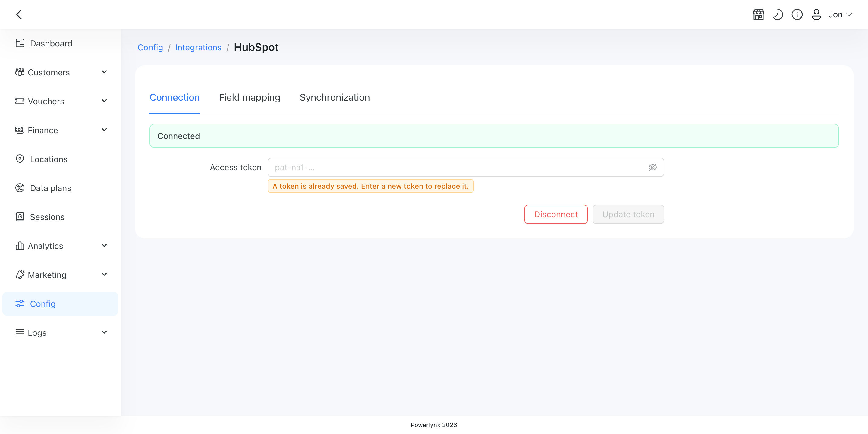Image resolution: width=868 pixels, height=434 pixels.
Task: Expand the Vouchers menu chevron
Action: 104,101
